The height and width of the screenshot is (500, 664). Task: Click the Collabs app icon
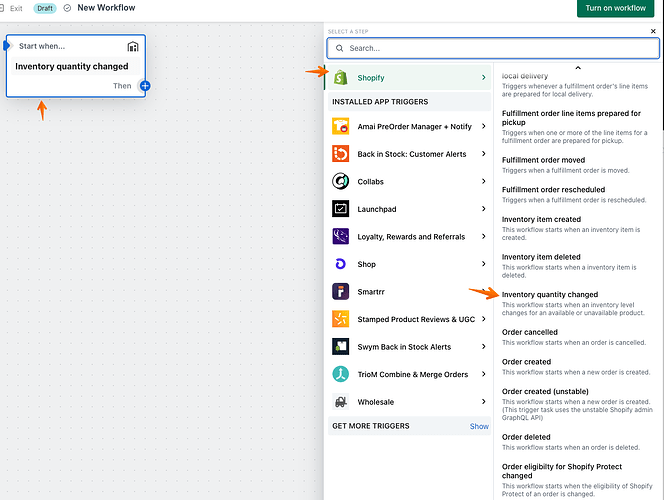coord(340,181)
